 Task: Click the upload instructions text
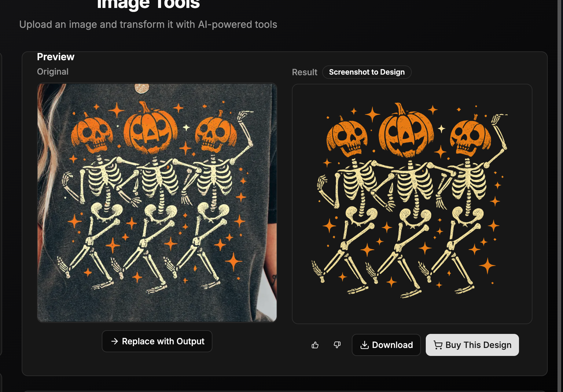pos(148,24)
